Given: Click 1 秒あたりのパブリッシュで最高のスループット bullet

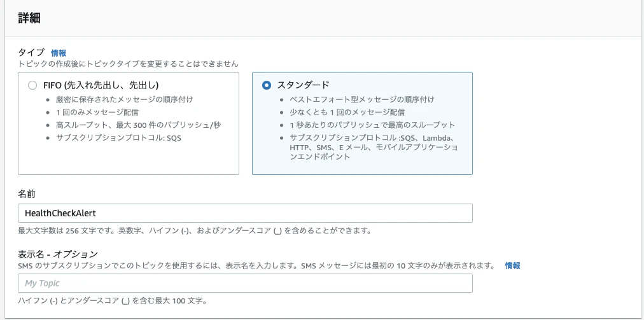Looking at the screenshot, I should [x=372, y=125].
